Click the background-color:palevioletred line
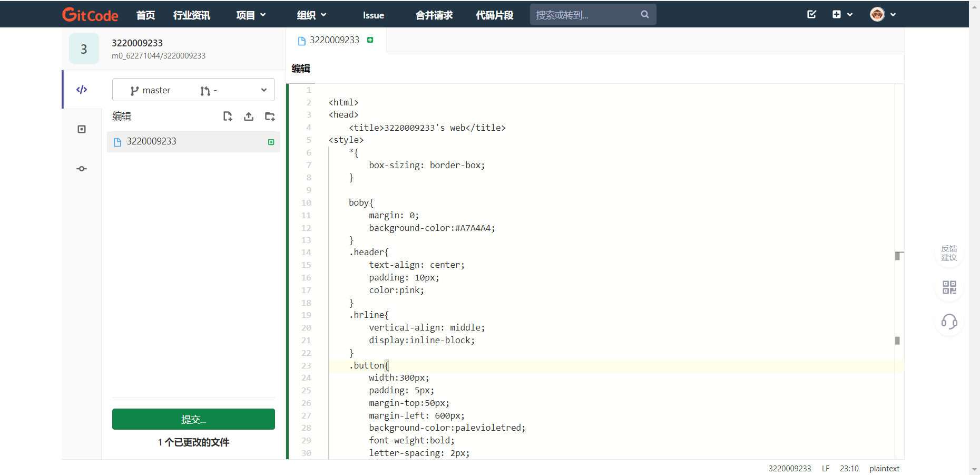This screenshot has height=475, width=980. (x=447, y=428)
